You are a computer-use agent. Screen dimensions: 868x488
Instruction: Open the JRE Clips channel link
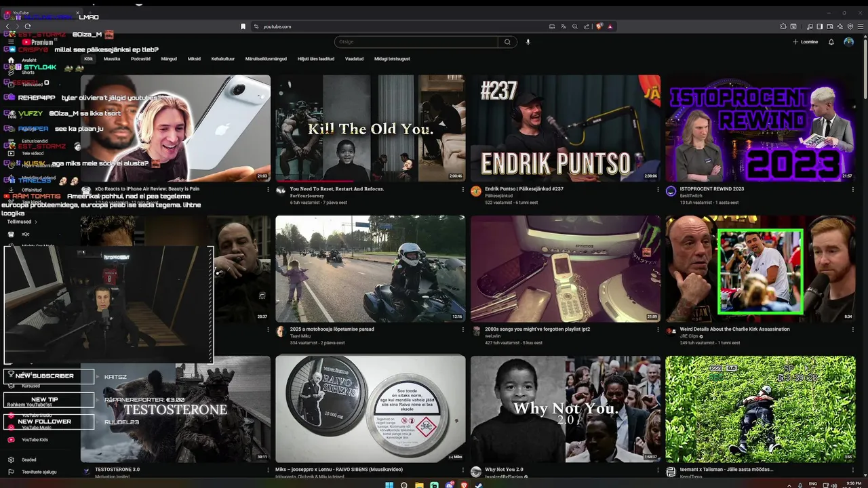(x=690, y=336)
